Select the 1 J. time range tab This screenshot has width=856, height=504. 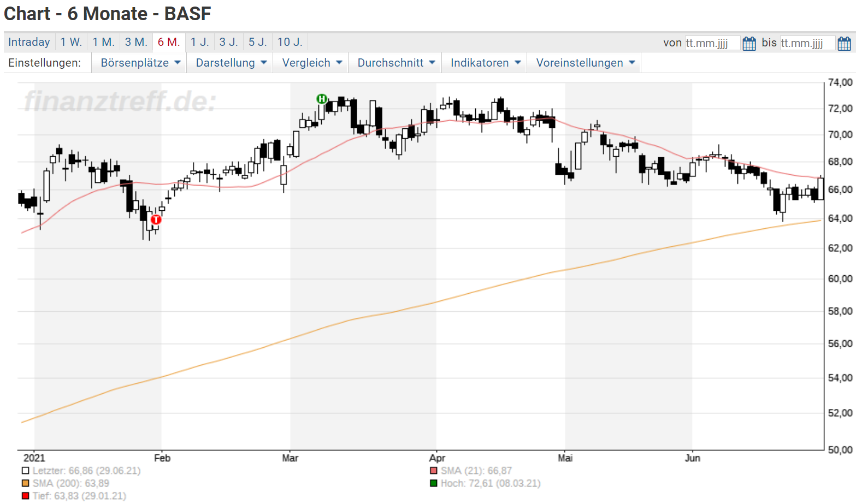pyautogui.click(x=200, y=42)
